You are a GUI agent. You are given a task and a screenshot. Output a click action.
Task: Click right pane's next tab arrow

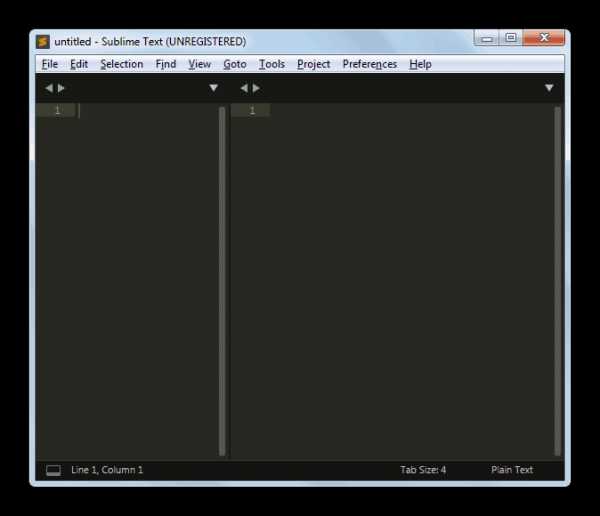256,88
